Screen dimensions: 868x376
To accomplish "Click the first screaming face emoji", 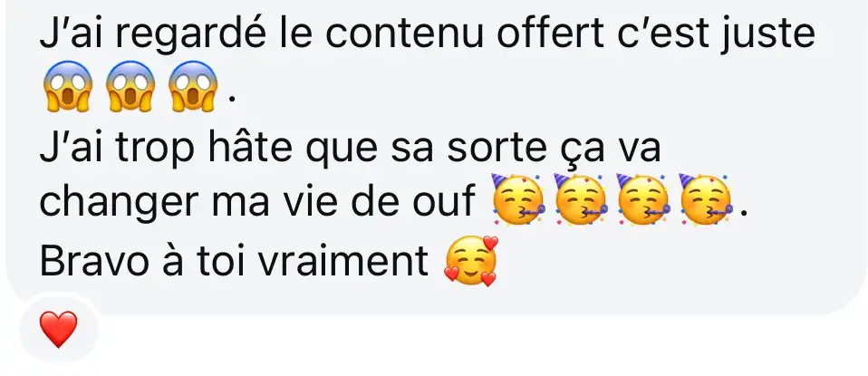I will pos(68,86).
